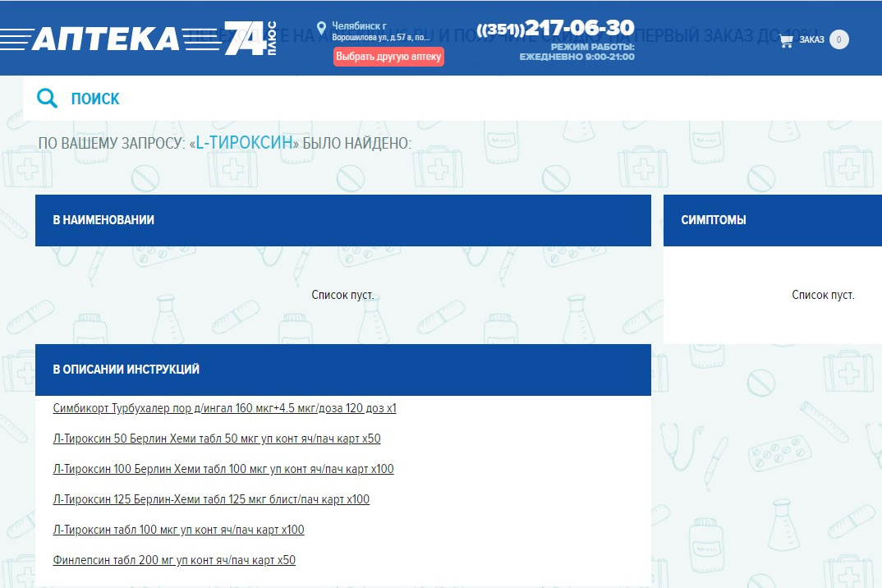Open the Л-Тироксин 50 Берлин Хеми link
882x588 pixels.
coord(217,439)
